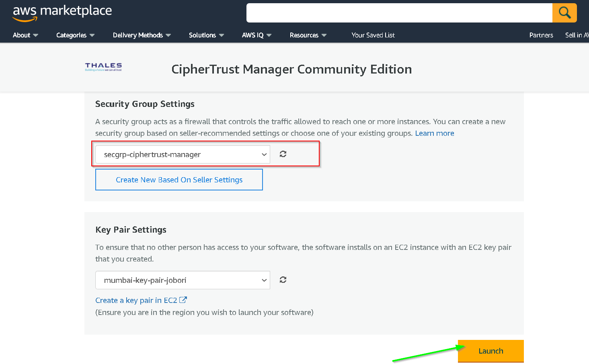Image resolution: width=589 pixels, height=364 pixels.
Task: Expand the Categories menu
Action: [76, 35]
